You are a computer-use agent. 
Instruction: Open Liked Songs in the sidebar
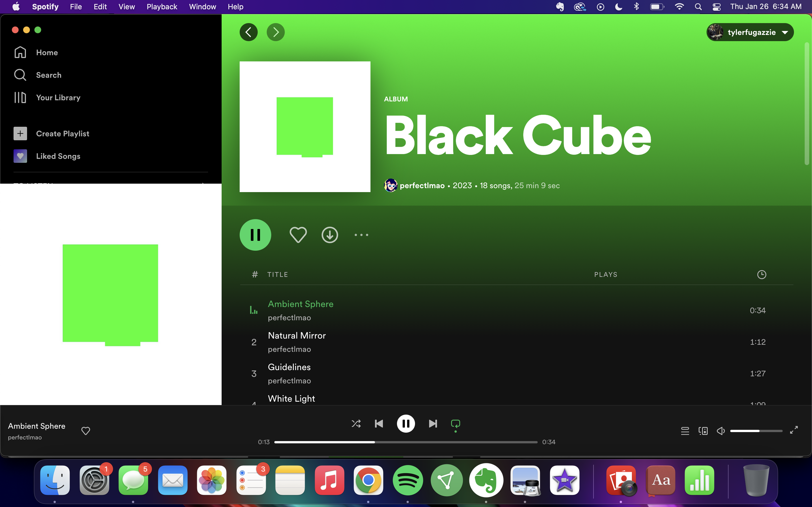58,156
